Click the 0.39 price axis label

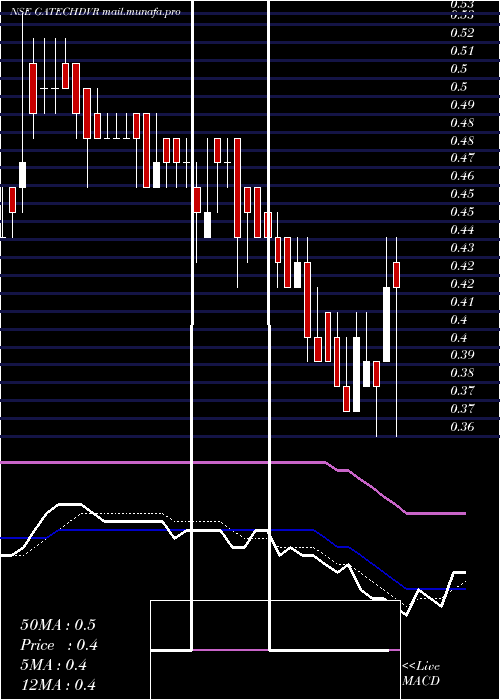pyautogui.click(x=462, y=355)
